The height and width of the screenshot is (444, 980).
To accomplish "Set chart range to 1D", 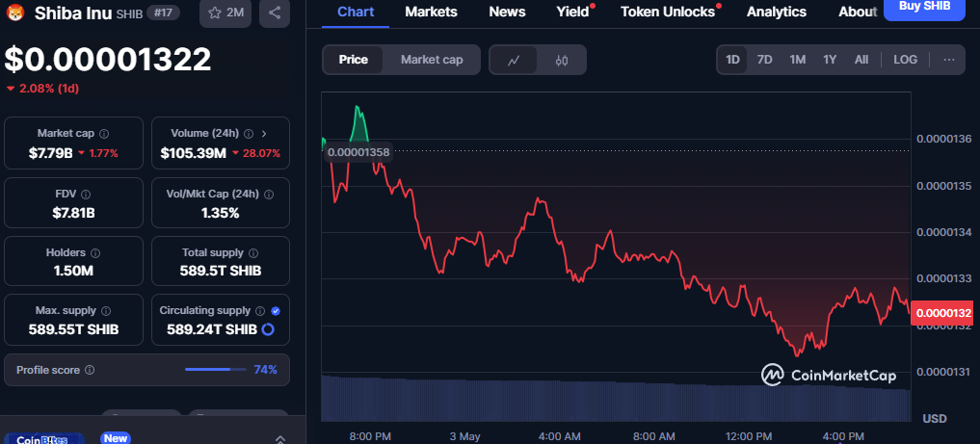I will (x=732, y=60).
